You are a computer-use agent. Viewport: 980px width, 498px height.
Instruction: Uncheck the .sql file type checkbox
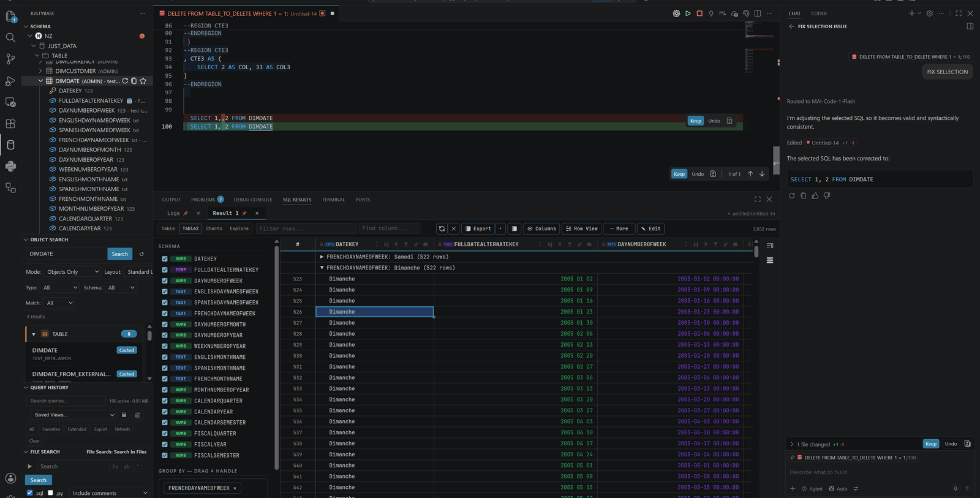tap(30, 492)
